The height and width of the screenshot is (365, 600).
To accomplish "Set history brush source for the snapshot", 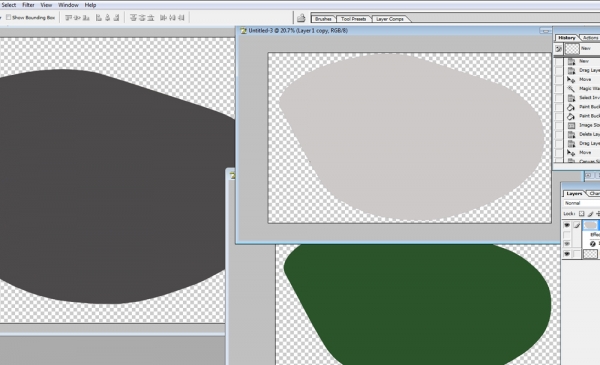I will coord(559,49).
